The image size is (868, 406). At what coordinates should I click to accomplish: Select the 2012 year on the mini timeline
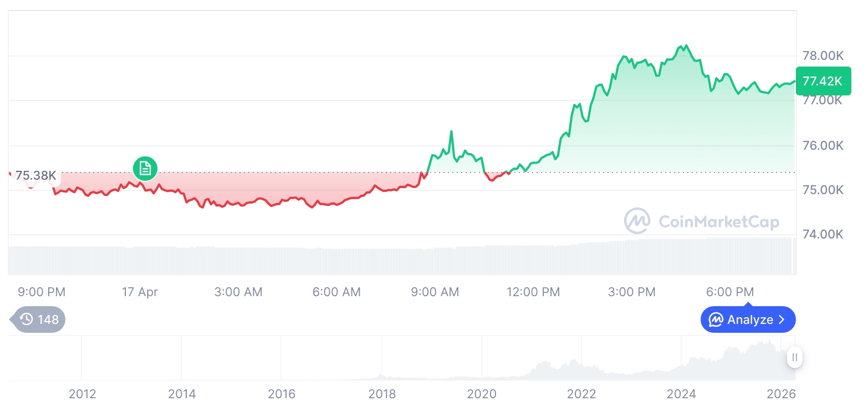coord(82,394)
